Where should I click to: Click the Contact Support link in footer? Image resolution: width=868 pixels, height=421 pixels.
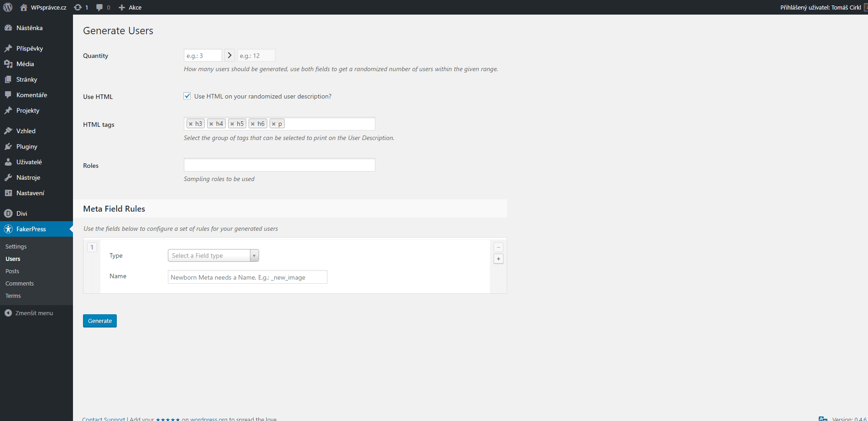[x=104, y=419]
